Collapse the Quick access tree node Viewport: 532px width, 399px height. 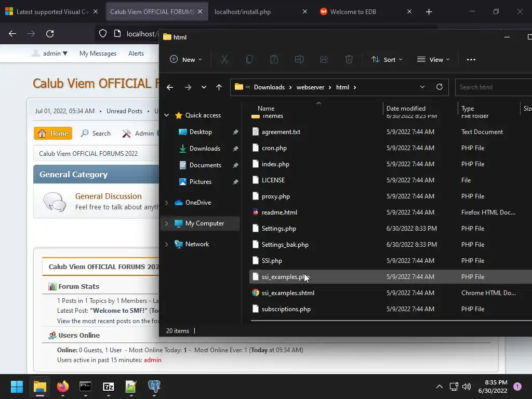click(167, 115)
